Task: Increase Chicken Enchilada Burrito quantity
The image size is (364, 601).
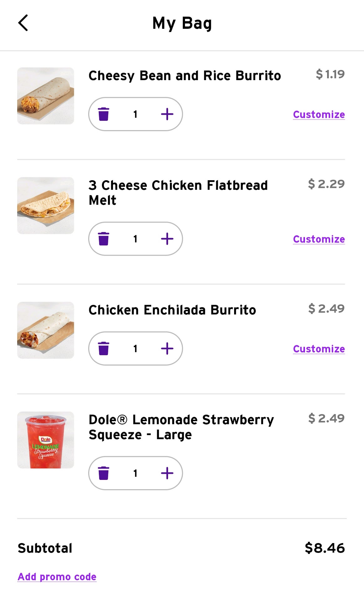Action: point(167,348)
